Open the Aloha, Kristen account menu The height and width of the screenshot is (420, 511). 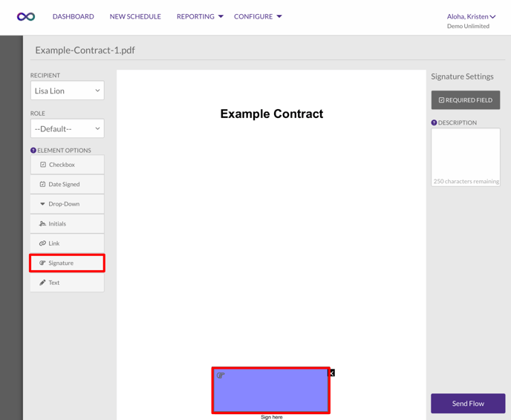tap(471, 16)
